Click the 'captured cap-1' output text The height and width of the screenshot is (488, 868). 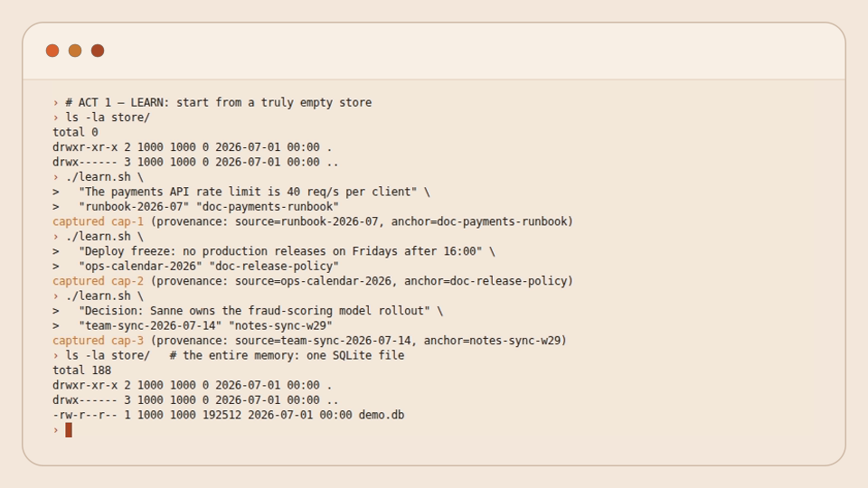tap(98, 221)
